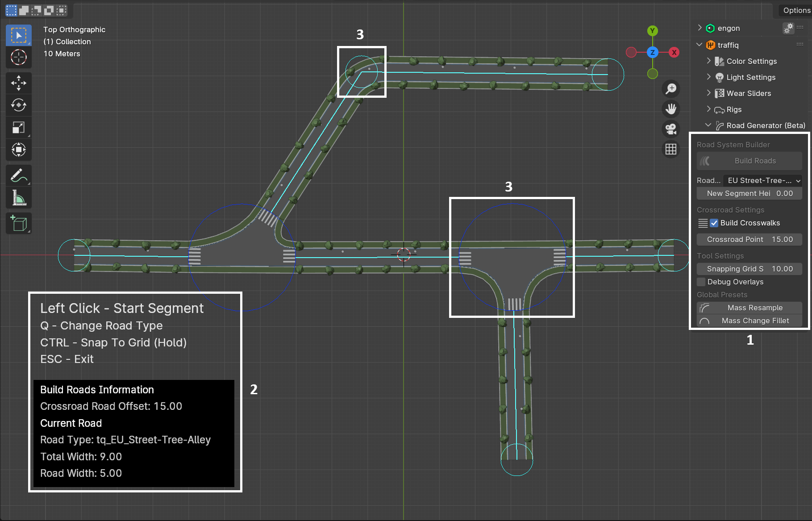Select the Rotate tool
This screenshot has height=521, width=812.
18,105
